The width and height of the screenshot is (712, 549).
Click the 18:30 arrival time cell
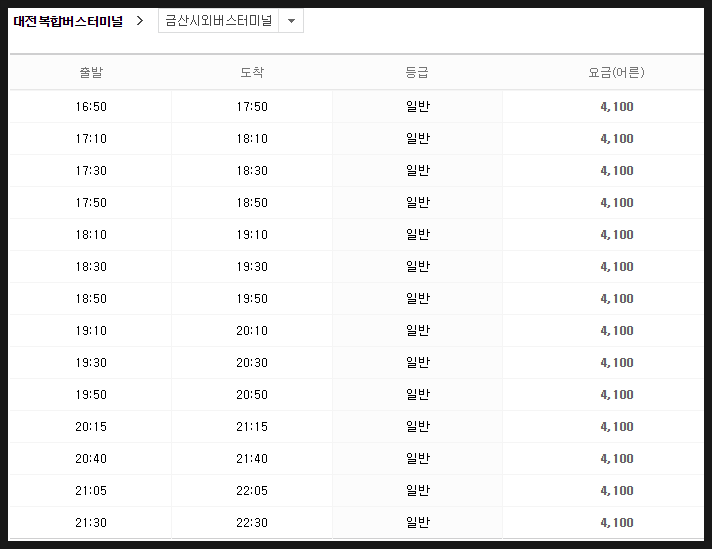pyautogui.click(x=252, y=171)
